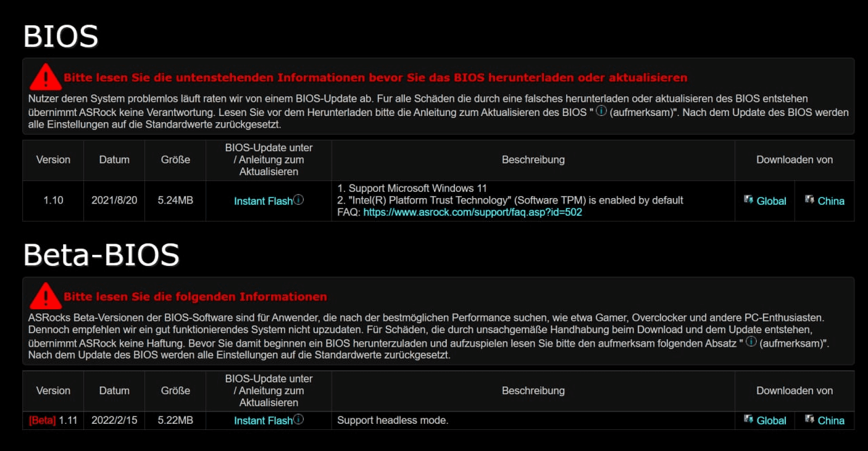Viewport: 868px width, 451px height.
Task: Click the Datum column header in BIOS table
Action: pyautogui.click(x=114, y=160)
